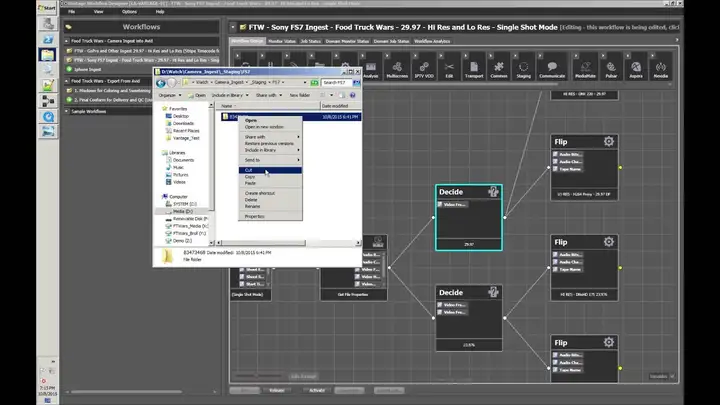Select the Staging action icon
This screenshot has width=720, height=405.
pyautogui.click(x=523, y=69)
